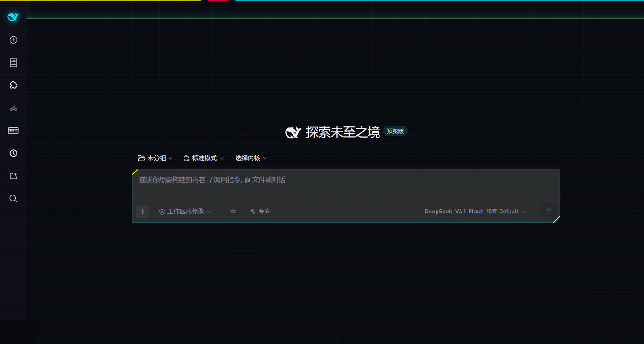Open the 选择内核 kernel dropdown
This screenshot has height=344, width=644.
tap(251, 158)
